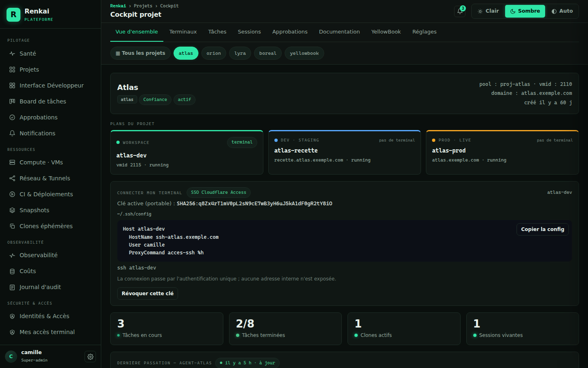Open user settings gear beside camille
Screen dimensions: 588x368
coord(90,357)
